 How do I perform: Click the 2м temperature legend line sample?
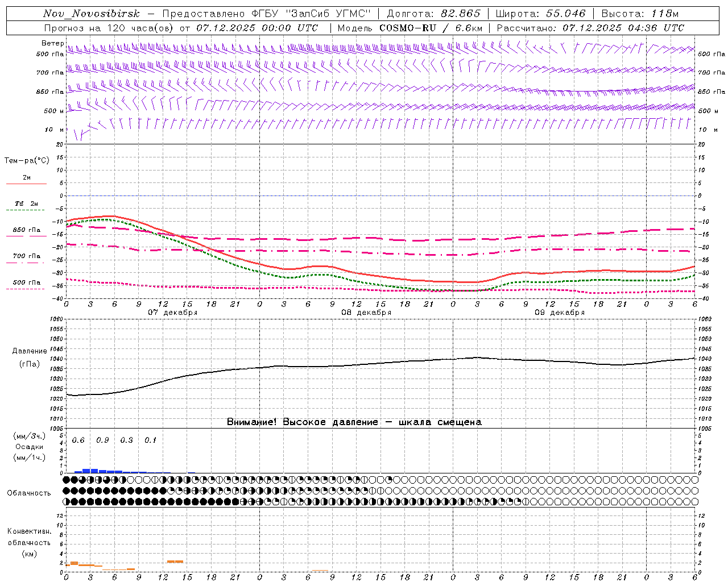point(26,184)
